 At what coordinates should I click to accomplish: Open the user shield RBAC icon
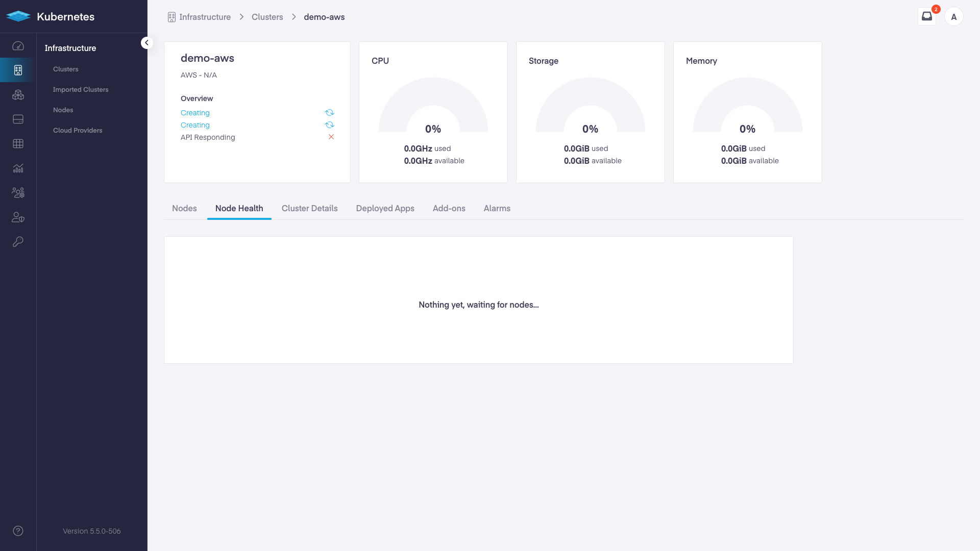[x=18, y=217]
